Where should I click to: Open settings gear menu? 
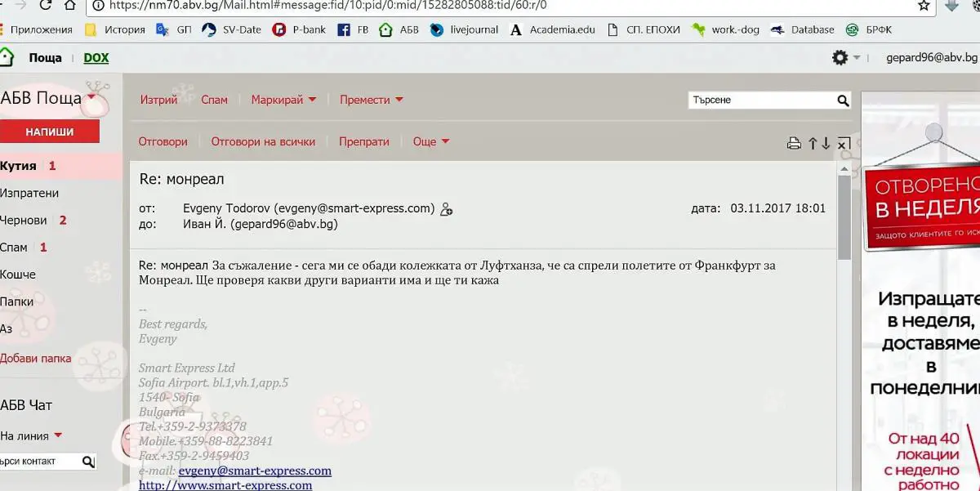coord(840,58)
